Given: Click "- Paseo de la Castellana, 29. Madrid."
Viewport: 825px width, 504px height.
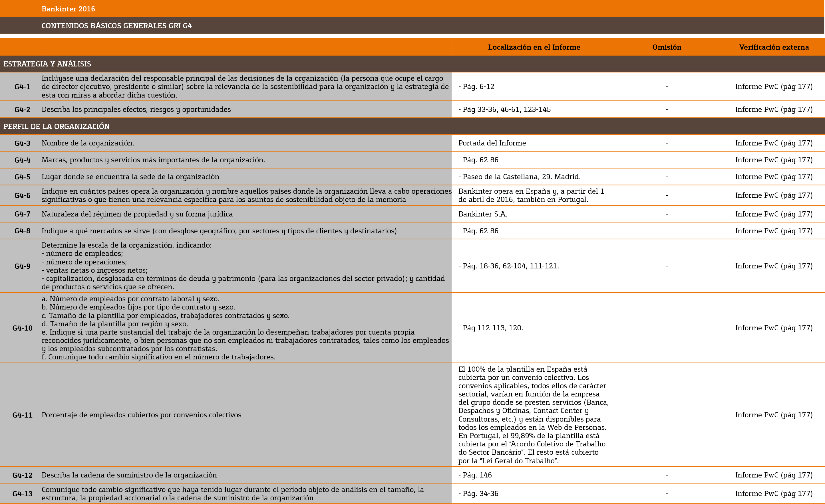Looking at the screenshot, I should 520,177.
